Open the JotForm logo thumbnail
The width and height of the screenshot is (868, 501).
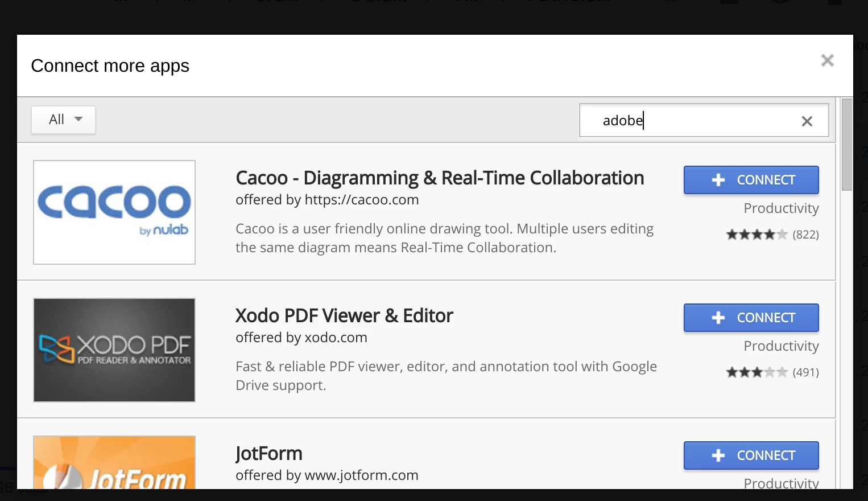coord(114,462)
